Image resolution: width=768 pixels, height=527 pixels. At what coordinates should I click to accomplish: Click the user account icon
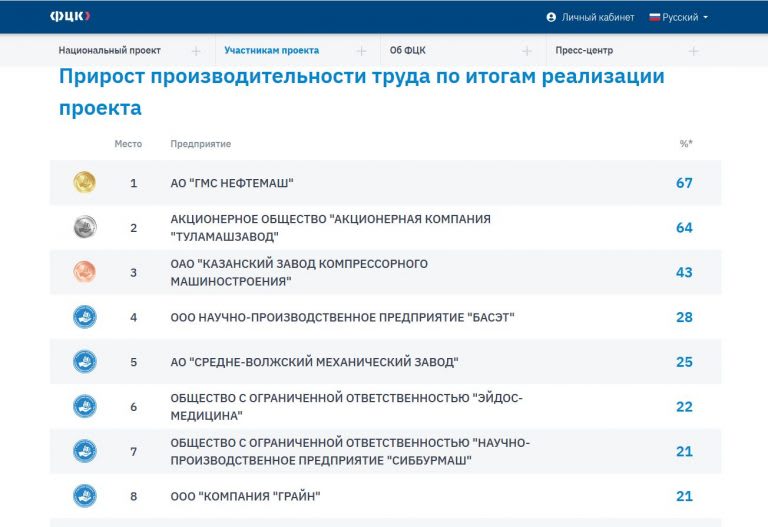coord(551,17)
